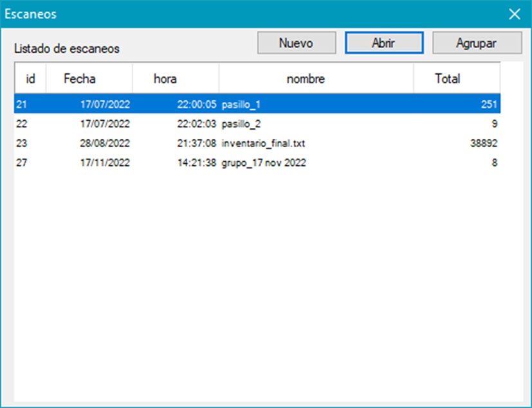The width and height of the screenshot is (532, 408).
Task: Click the time 14:21:38 cell
Action: pyautogui.click(x=196, y=163)
